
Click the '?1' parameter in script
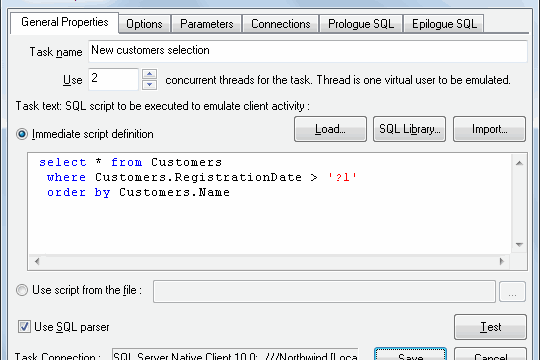[x=342, y=177]
